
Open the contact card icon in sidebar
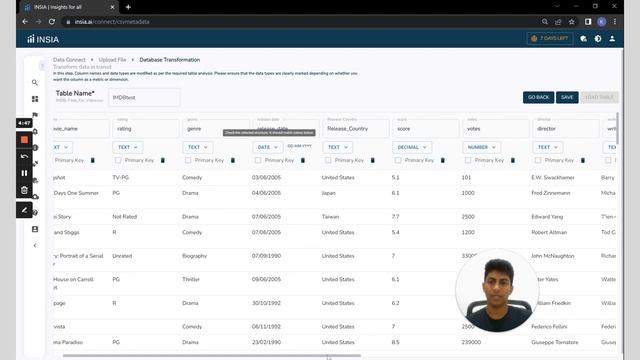(35, 229)
